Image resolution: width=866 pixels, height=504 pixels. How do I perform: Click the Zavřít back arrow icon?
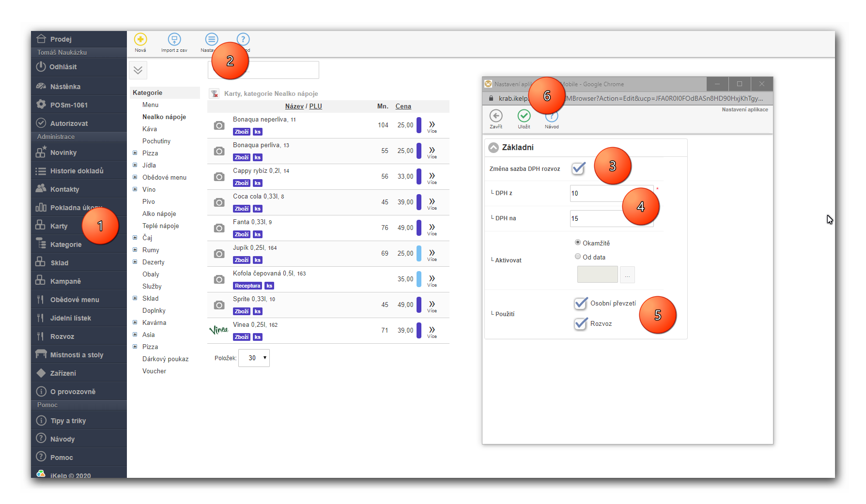(x=495, y=116)
